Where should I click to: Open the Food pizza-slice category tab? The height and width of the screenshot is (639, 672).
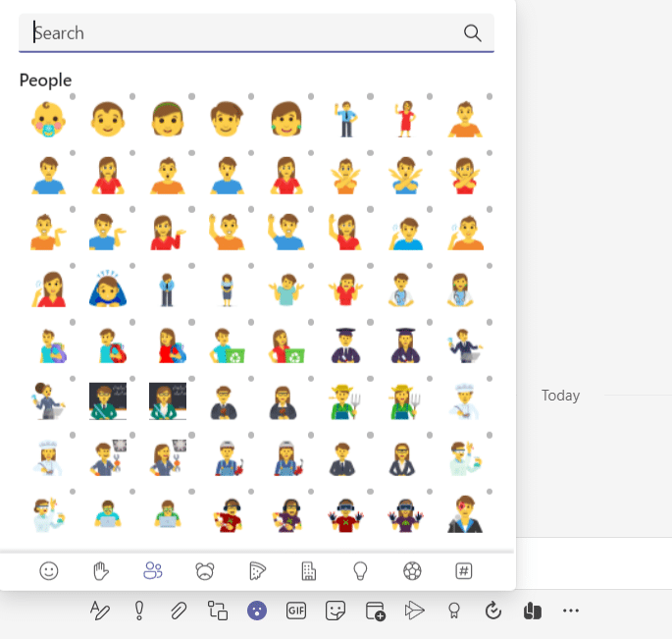coord(257,571)
